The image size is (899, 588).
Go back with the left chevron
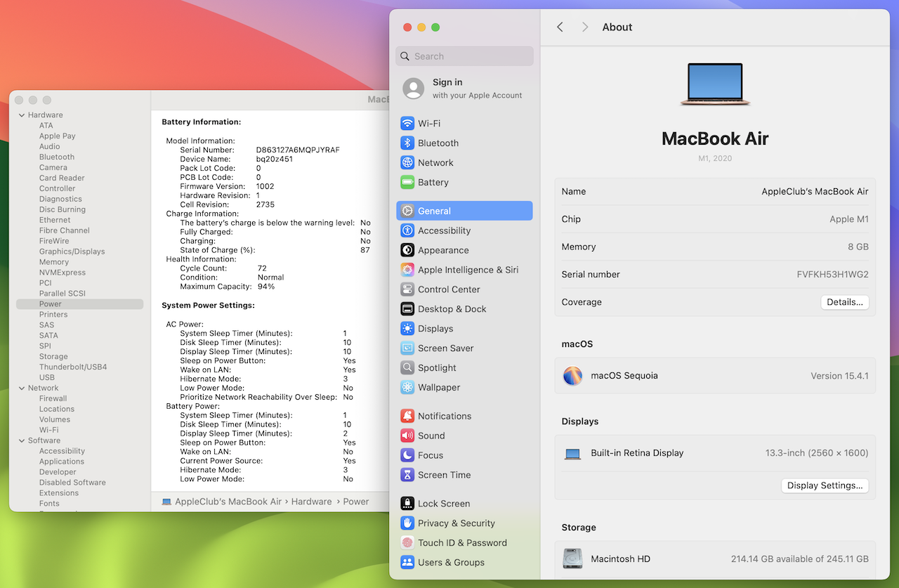560,27
